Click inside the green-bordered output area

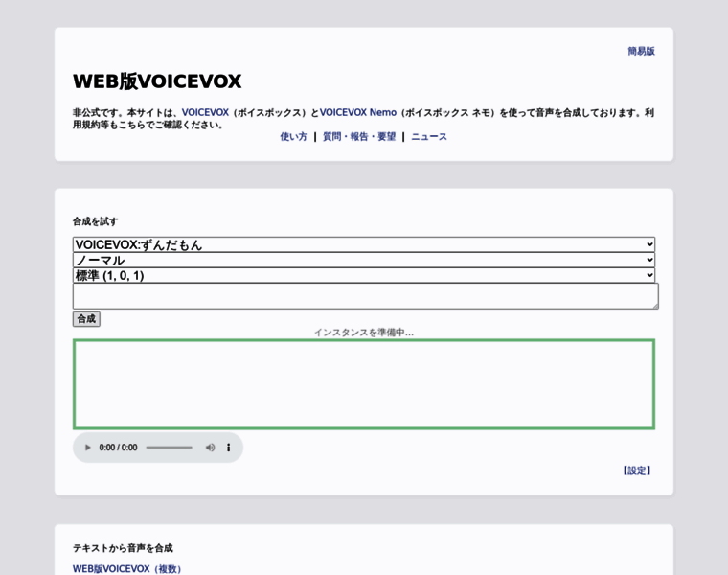click(364, 384)
